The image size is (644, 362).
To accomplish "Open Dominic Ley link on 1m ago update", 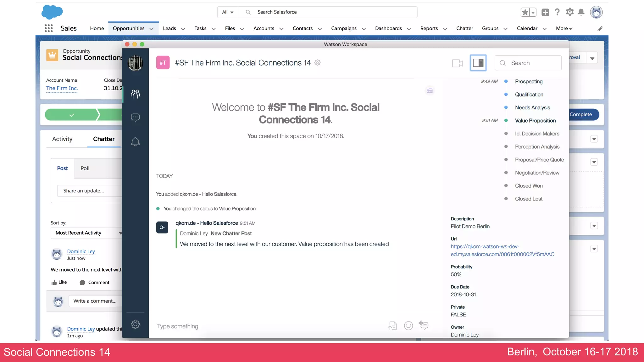I will [81, 329].
